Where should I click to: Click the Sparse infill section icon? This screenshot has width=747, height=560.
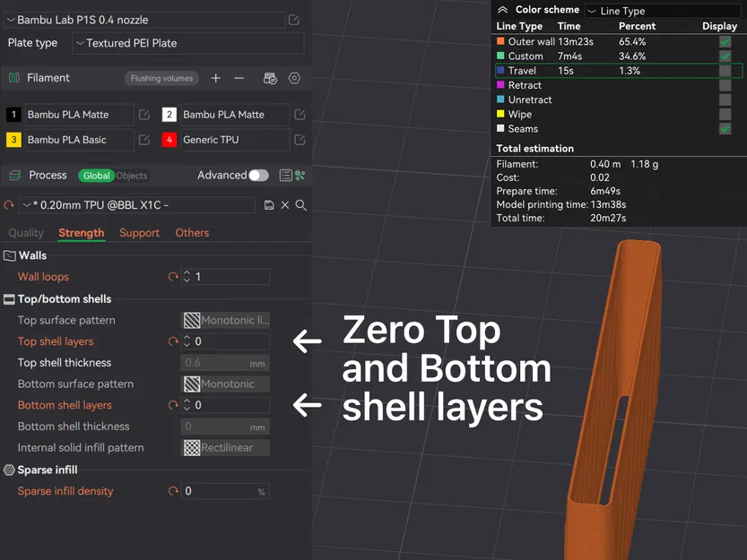pos(9,470)
